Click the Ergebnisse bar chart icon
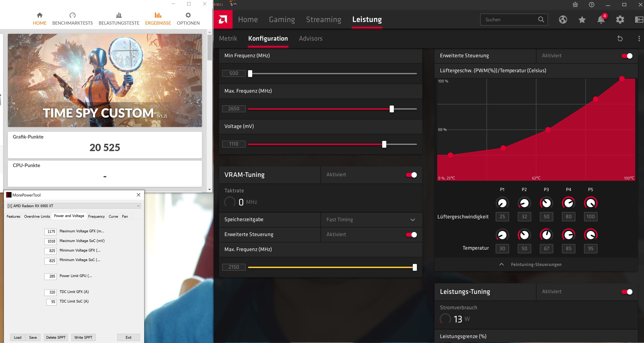This screenshot has height=343, width=644. pos(158,15)
